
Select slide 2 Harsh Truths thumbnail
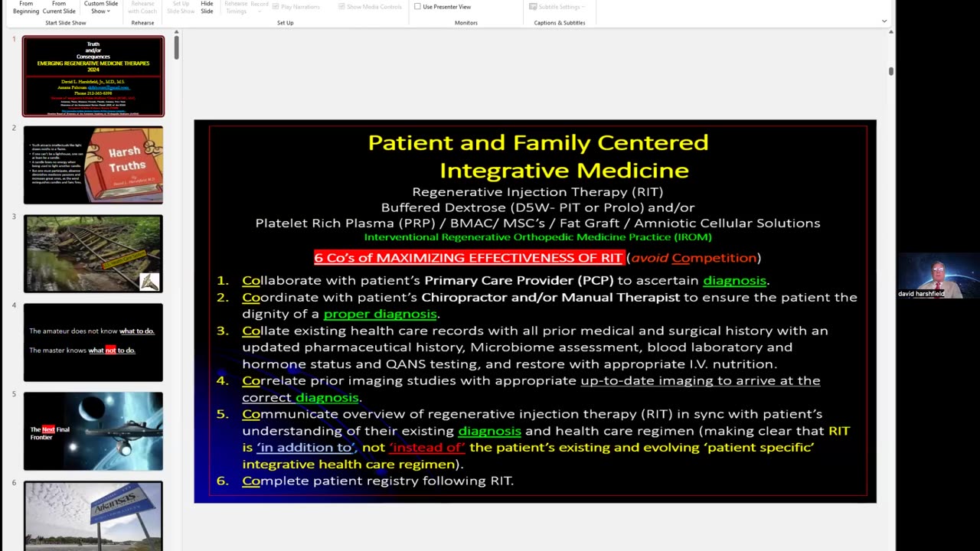93,165
